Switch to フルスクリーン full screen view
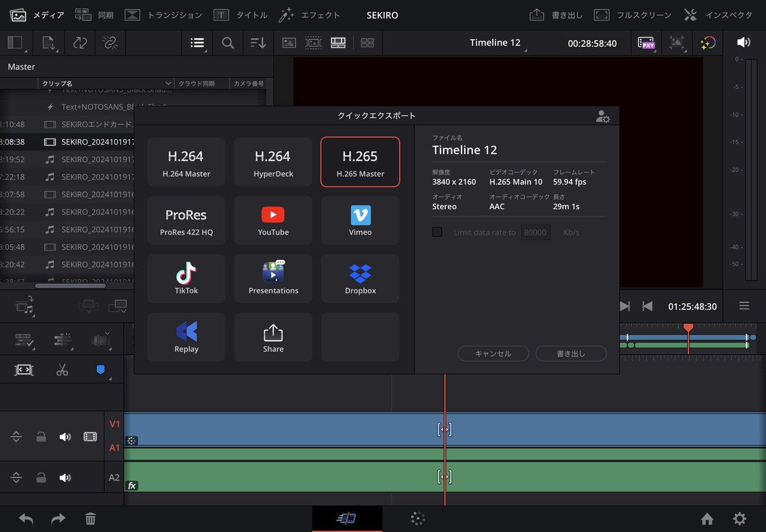Viewport: 766px width, 532px height. click(x=633, y=15)
